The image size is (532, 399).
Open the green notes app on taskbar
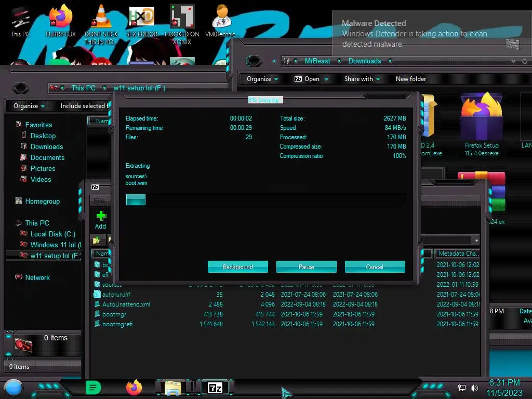pos(94,388)
